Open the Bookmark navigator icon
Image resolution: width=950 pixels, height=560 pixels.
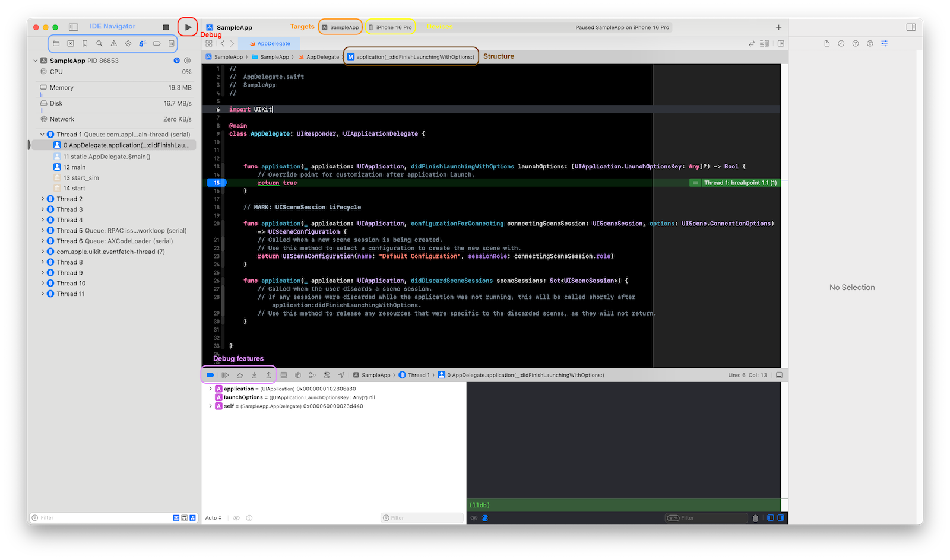(85, 43)
